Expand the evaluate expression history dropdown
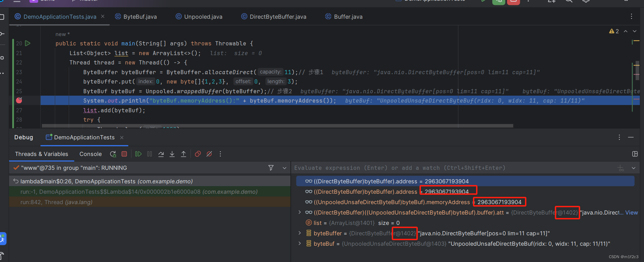644x262 pixels. (x=634, y=168)
